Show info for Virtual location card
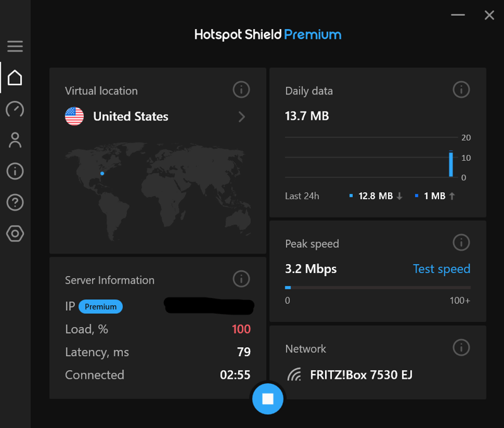Image resolution: width=504 pixels, height=428 pixels. click(x=241, y=90)
